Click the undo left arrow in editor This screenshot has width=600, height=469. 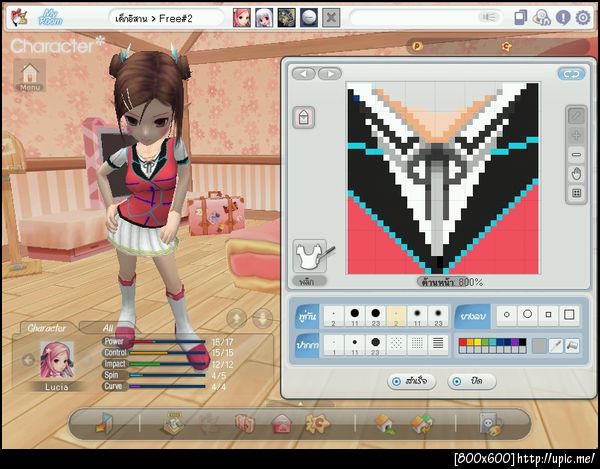click(304, 73)
